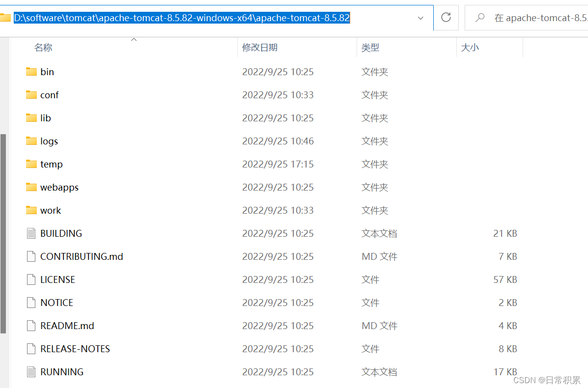Select the BUILDING text document icon
The width and height of the screenshot is (588, 389).
pos(31,233)
